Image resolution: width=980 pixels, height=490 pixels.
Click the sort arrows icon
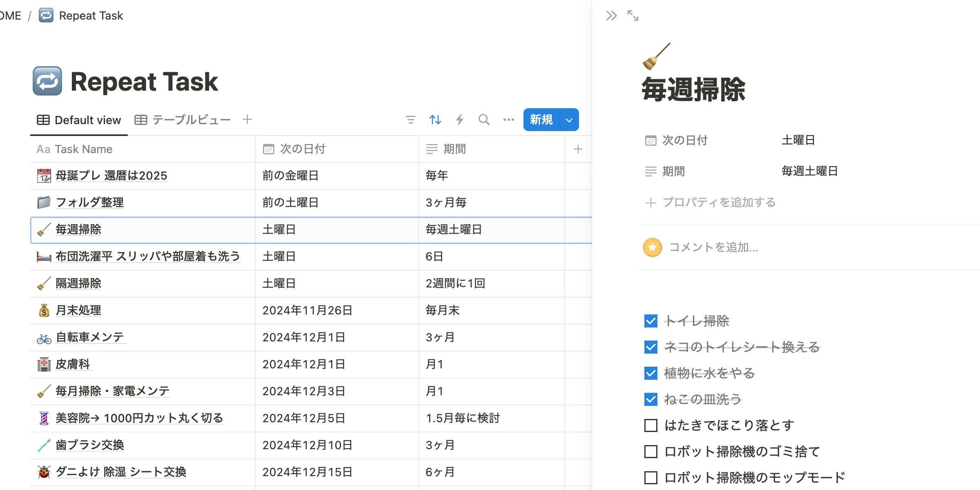click(435, 120)
